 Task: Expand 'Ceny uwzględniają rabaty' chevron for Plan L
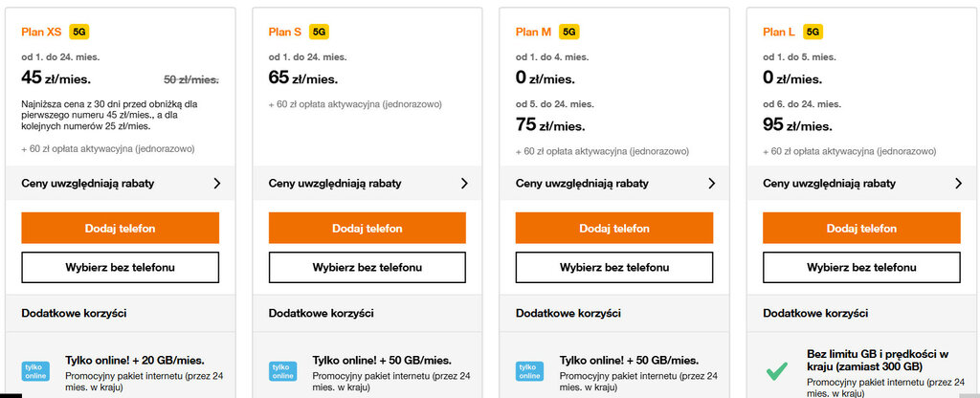point(958,183)
